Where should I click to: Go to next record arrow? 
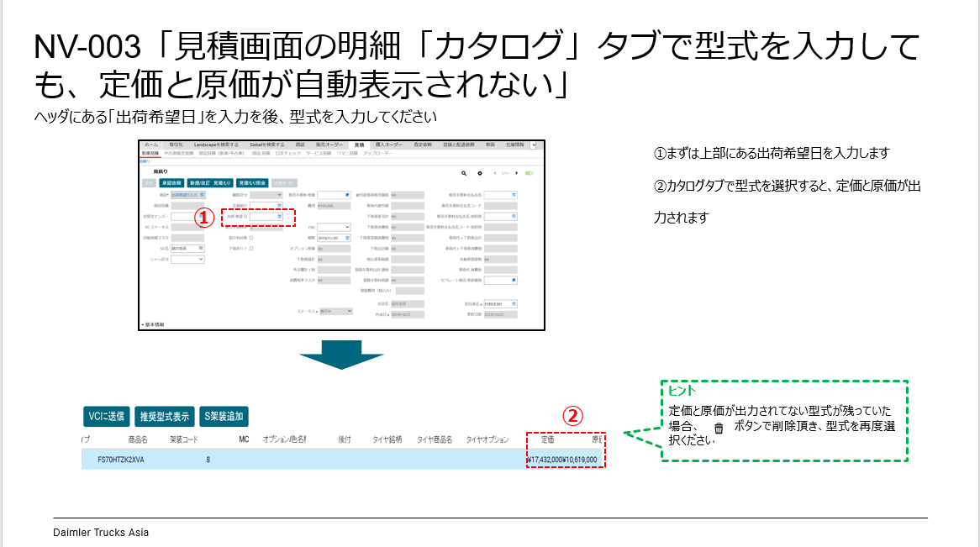tap(515, 172)
